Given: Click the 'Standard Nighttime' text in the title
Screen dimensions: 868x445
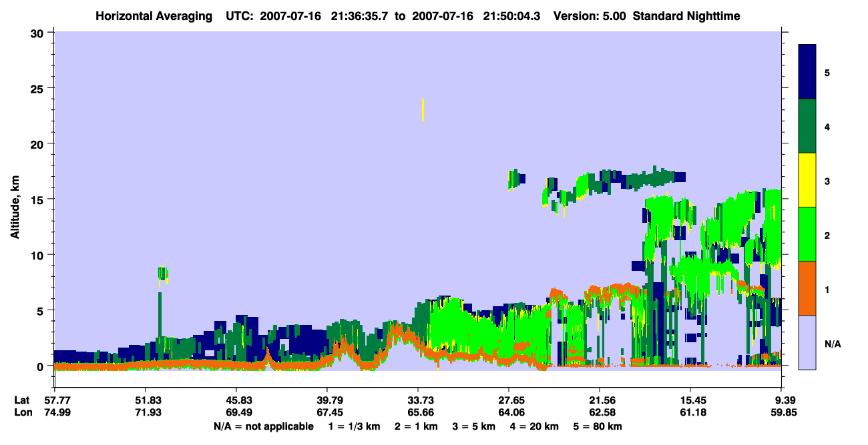Looking at the screenshot, I should [686, 16].
